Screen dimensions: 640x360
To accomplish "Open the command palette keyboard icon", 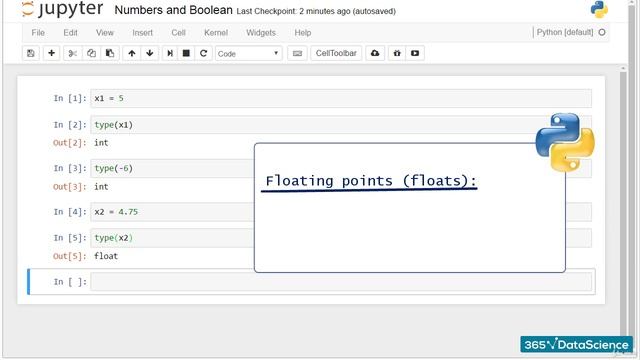I will click(x=297, y=53).
